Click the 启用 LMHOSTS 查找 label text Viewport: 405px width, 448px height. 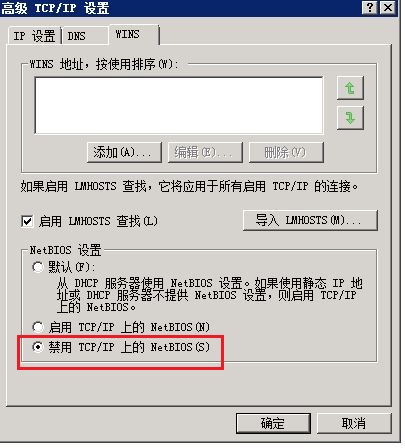pyautogui.click(x=98, y=221)
